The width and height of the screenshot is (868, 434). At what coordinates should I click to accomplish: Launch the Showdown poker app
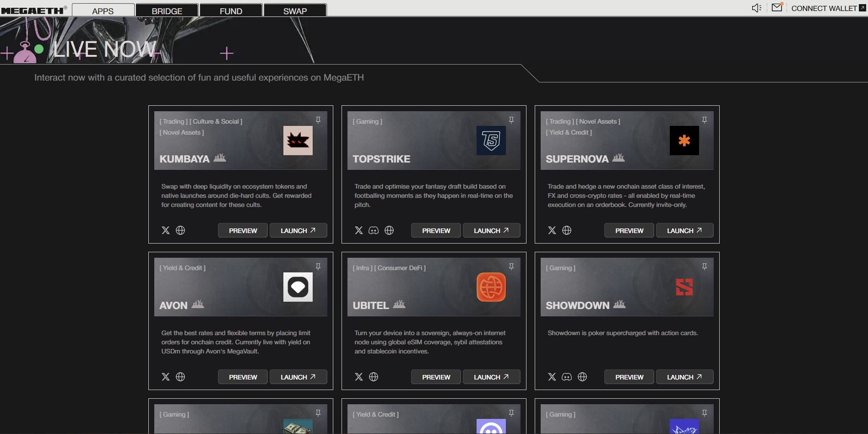tap(684, 377)
